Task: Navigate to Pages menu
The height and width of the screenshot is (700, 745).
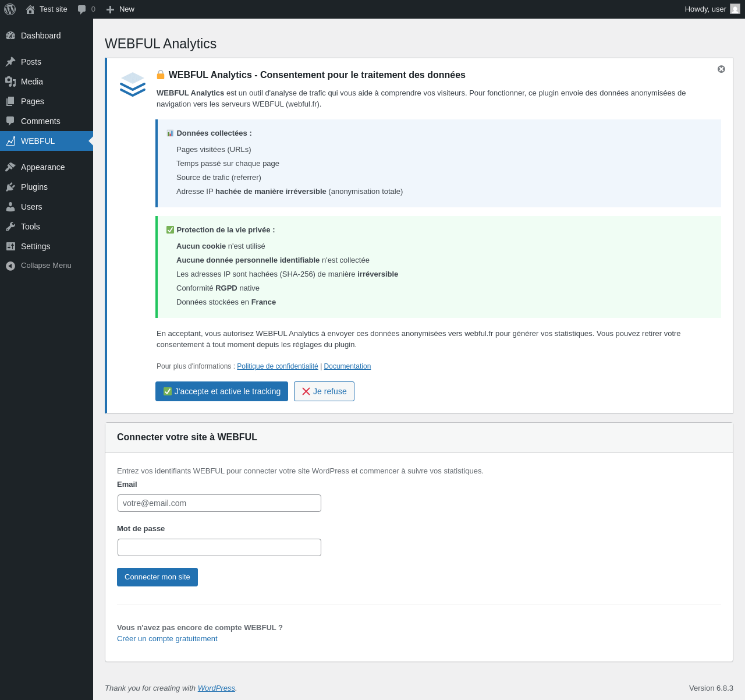Action: (47, 101)
